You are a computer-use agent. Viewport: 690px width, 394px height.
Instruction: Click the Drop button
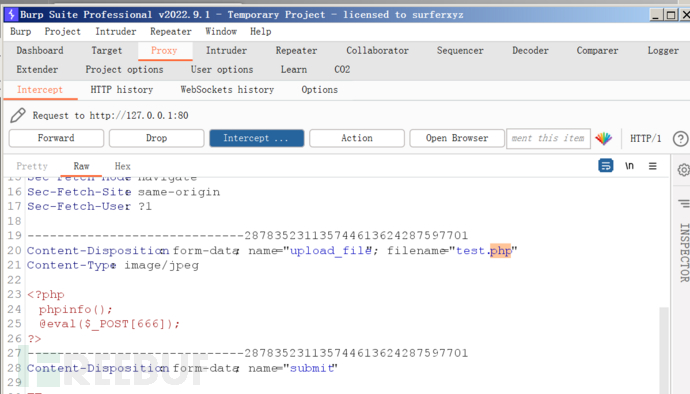[x=157, y=138]
